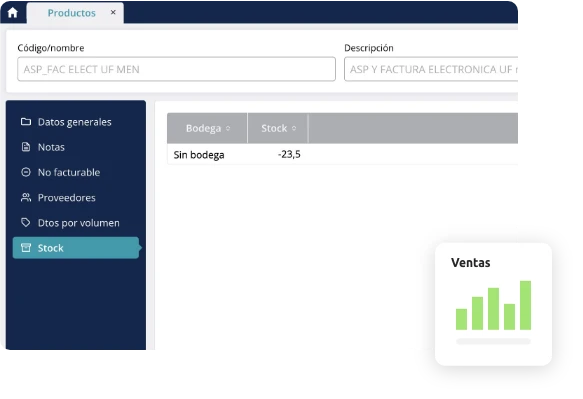This screenshot has height=399, width=583.
Task: Close the Productos tab
Action: point(113,12)
